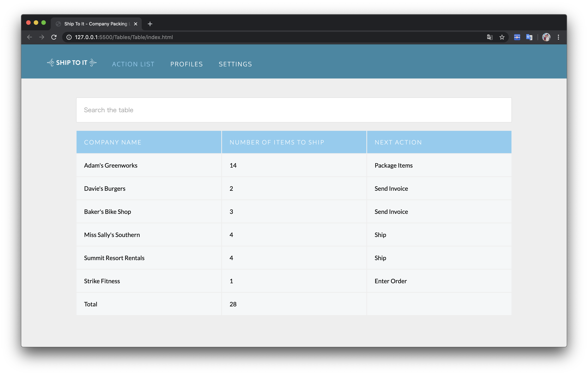Click the Number of Items to Ship header

[x=277, y=142]
